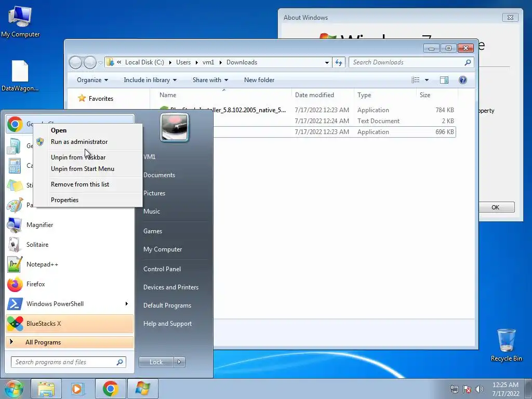Open Control Panel from Start menu
Image resolution: width=532 pixels, height=399 pixels.
tap(162, 269)
